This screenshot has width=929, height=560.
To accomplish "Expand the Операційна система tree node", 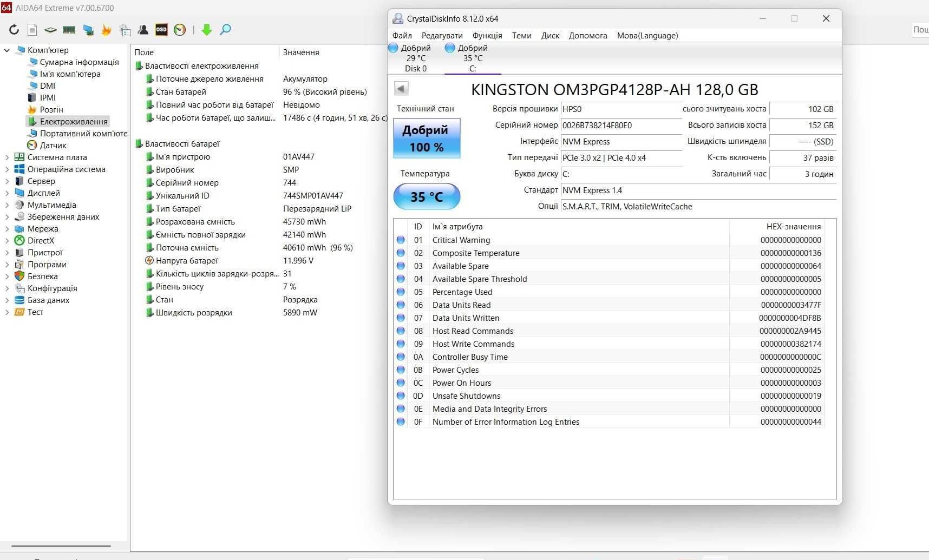I will [7, 169].
